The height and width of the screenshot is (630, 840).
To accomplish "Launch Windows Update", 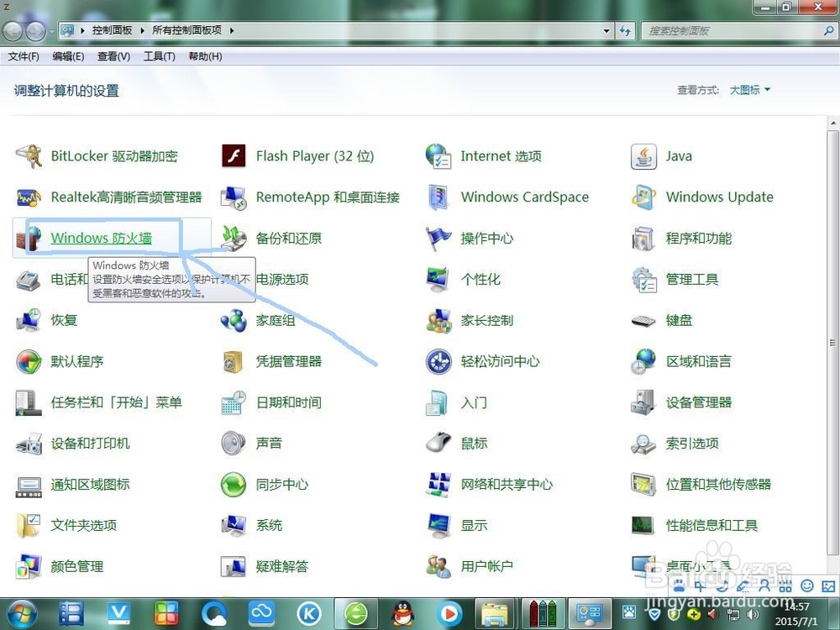I will [x=720, y=197].
